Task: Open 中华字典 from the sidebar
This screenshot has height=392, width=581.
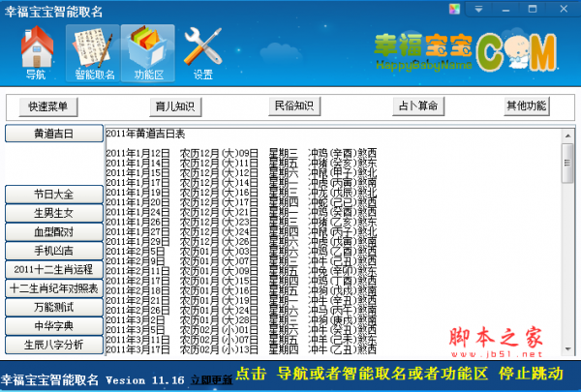Action: pyautogui.click(x=54, y=326)
